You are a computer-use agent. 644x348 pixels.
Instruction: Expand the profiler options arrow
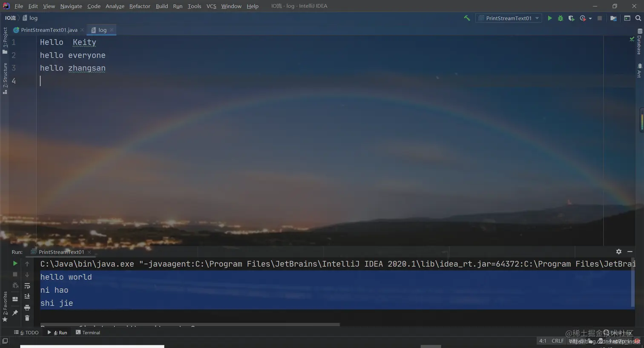590,18
